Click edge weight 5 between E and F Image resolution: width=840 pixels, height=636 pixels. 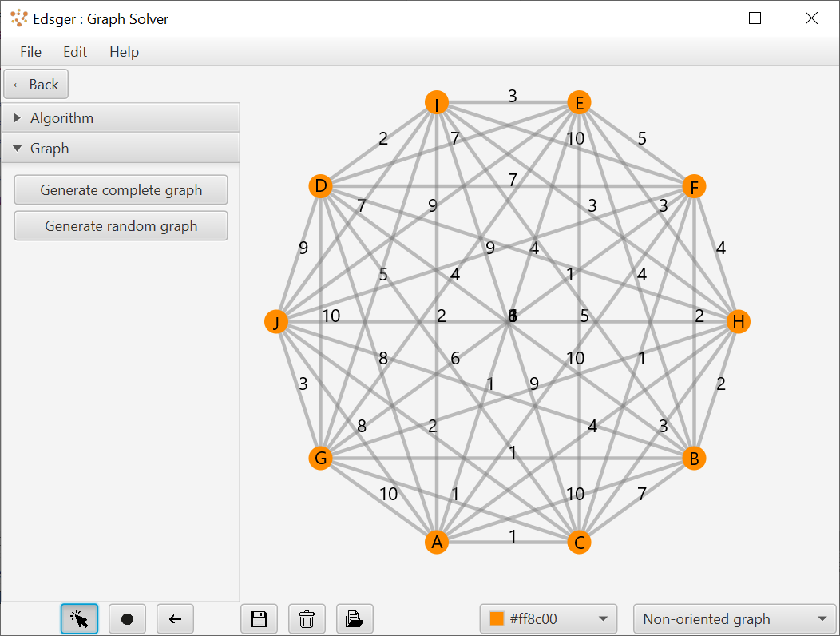click(x=642, y=138)
